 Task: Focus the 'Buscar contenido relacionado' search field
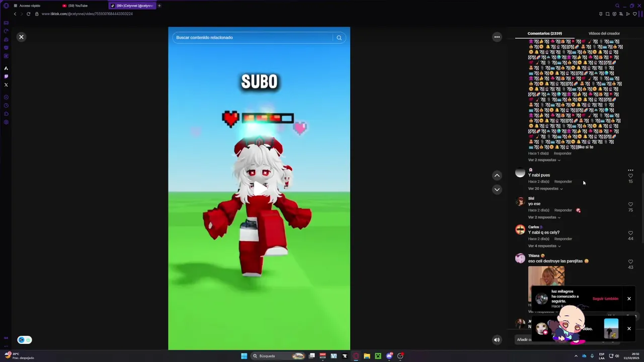(253, 38)
